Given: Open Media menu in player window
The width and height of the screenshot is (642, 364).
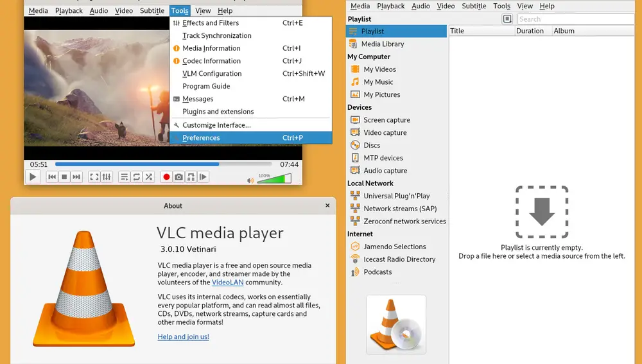Looking at the screenshot, I should click(38, 11).
